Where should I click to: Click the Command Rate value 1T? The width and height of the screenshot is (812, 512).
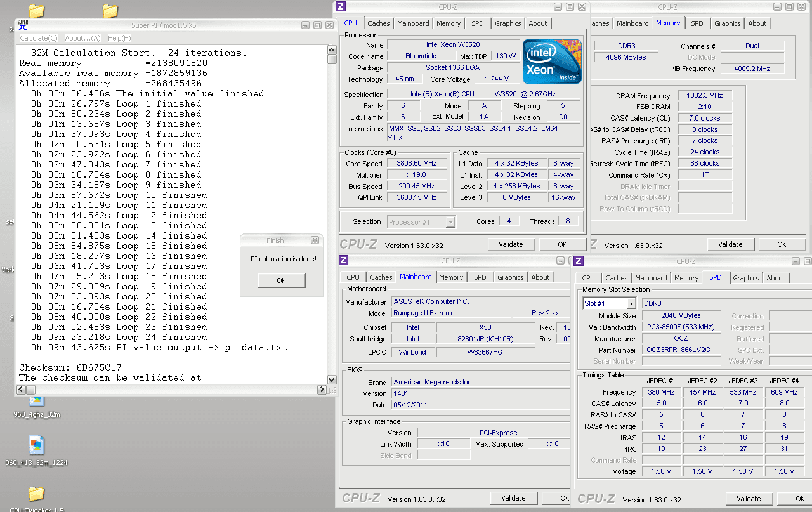click(x=704, y=174)
